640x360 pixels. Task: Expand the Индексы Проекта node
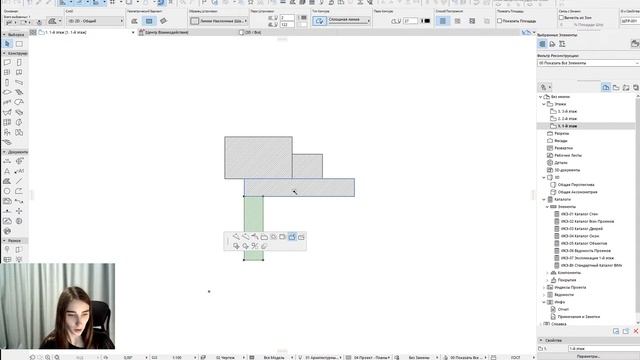[x=544, y=288]
